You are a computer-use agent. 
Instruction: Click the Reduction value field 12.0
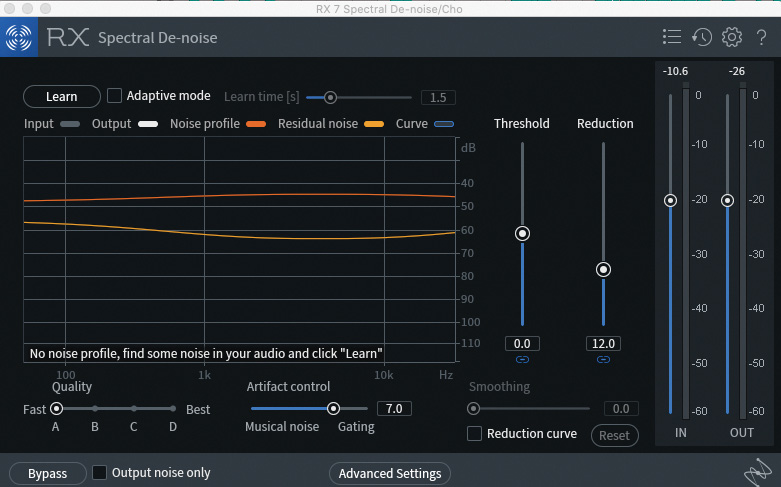(603, 344)
